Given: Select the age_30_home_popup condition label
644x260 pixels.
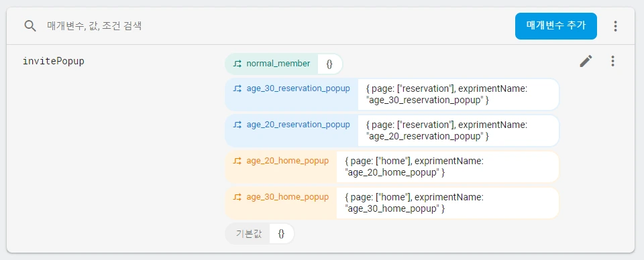Looking at the screenshot, I should tap(288, 197).
